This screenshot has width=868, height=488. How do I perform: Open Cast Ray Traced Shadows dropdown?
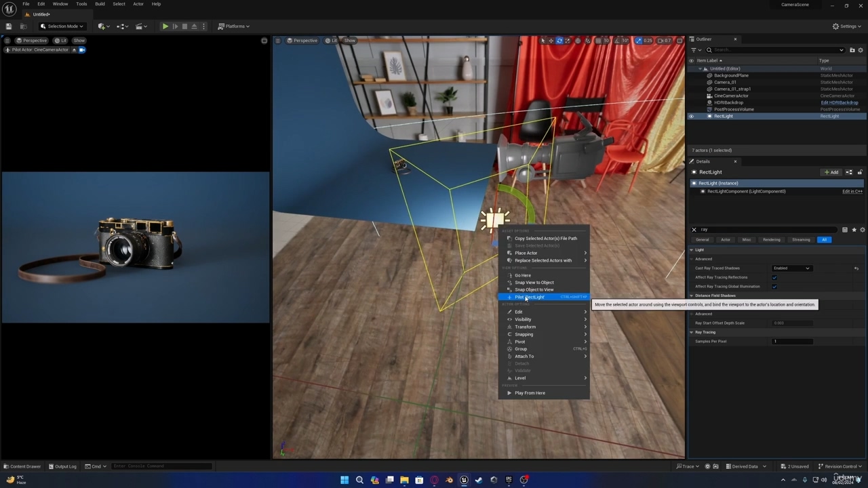coord(791,268)
